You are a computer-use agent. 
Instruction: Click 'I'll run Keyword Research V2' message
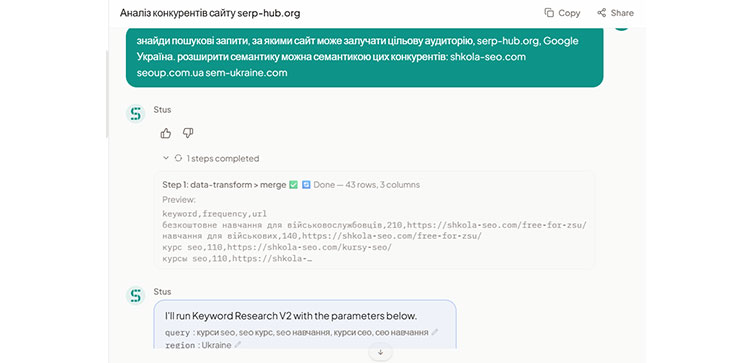click(291, 316)
